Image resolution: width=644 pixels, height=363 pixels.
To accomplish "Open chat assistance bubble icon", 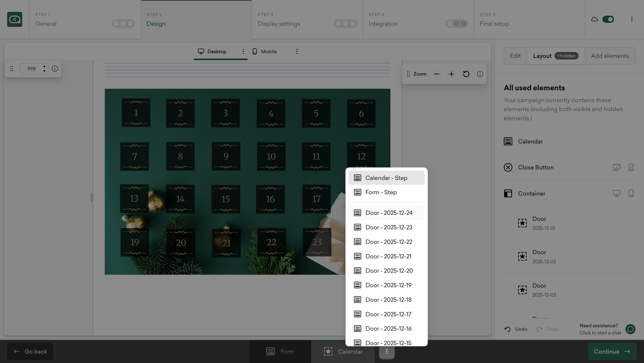I will pos(630,329).
